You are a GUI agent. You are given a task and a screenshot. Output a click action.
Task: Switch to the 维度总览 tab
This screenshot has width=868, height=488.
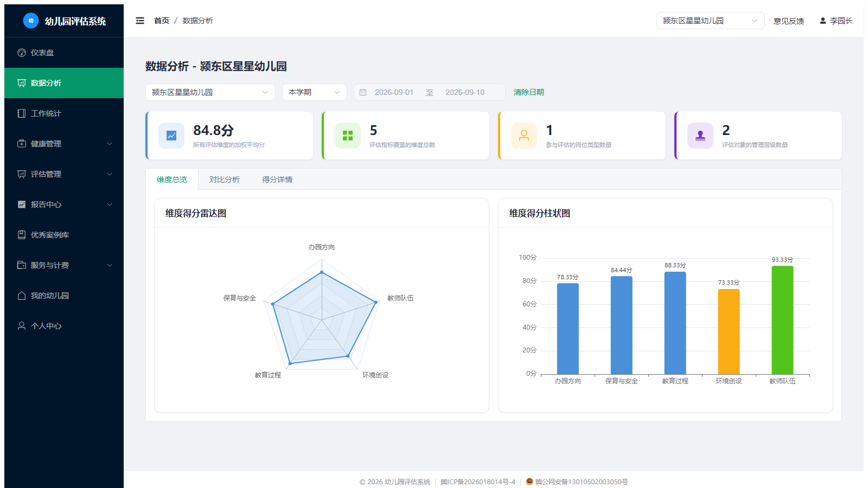tap(172, 179)
